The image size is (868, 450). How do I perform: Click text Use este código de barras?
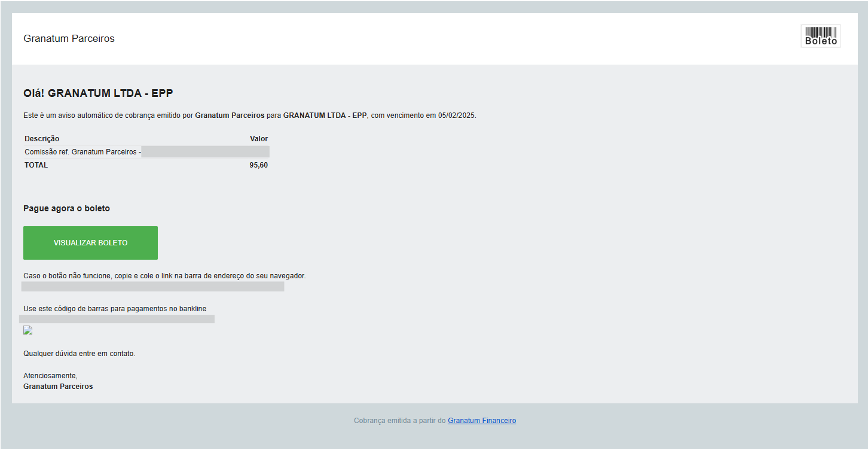pos(115,309)
